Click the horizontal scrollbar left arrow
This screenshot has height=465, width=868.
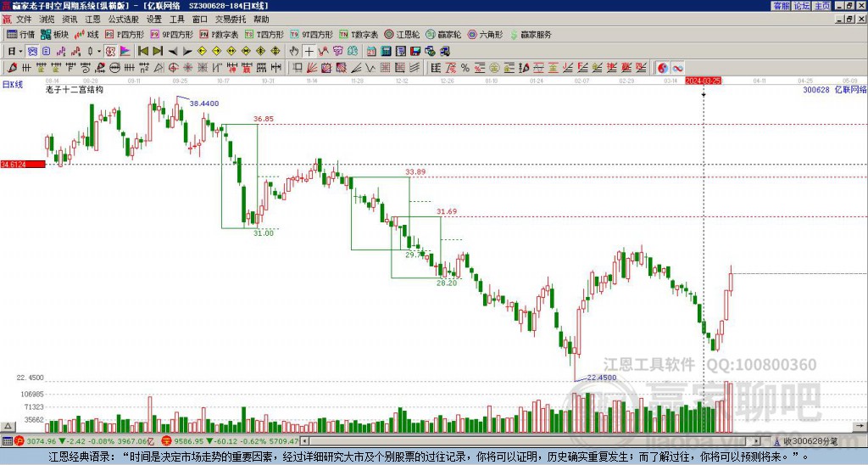point(303,441)
